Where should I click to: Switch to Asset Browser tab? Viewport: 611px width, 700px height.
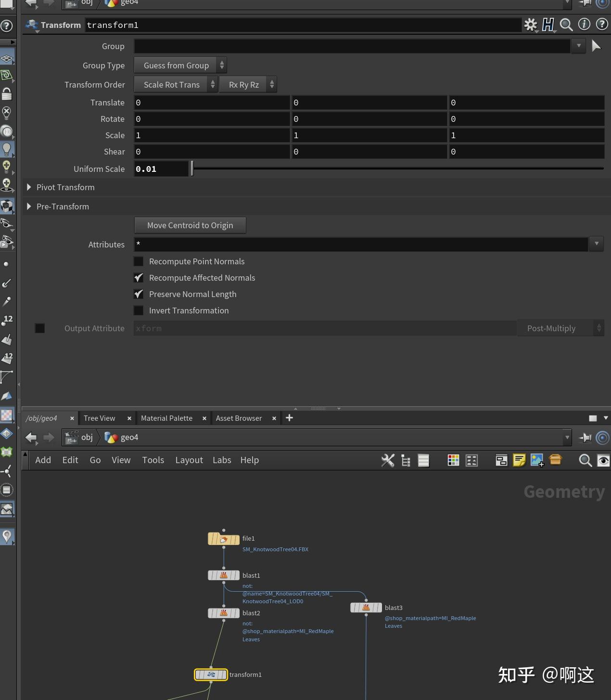(x=239, y=418)
